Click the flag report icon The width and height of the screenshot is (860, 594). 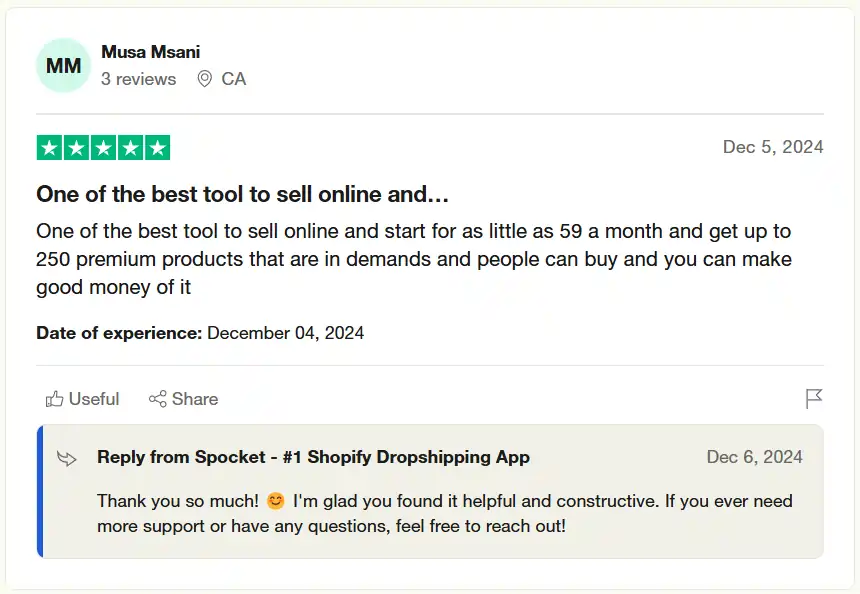coord(814,399)
